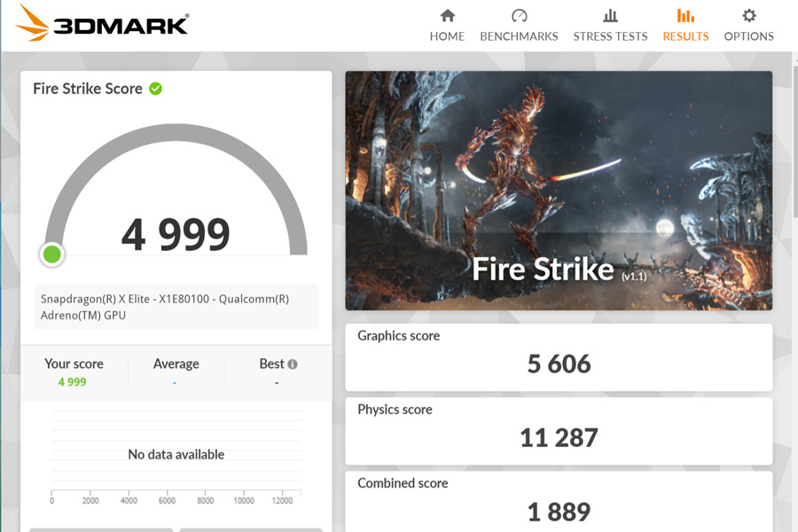Select the OPTIONS tab label

[748, 36]
